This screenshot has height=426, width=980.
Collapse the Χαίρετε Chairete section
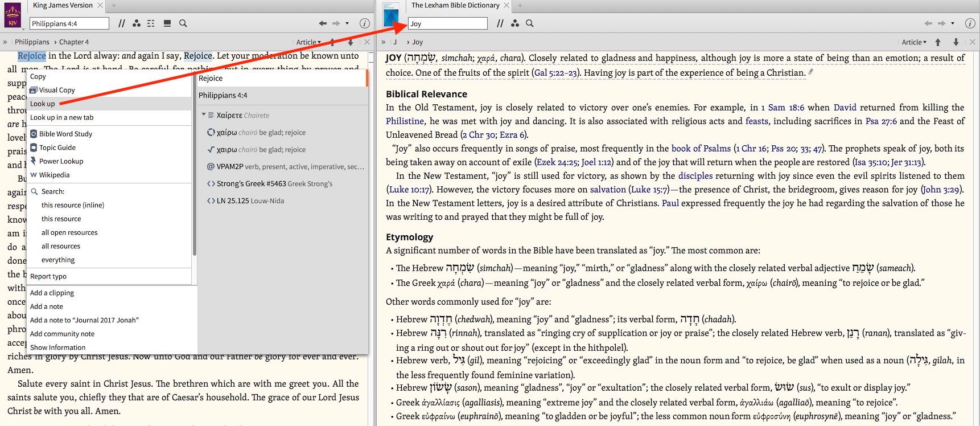pos(204,115)
